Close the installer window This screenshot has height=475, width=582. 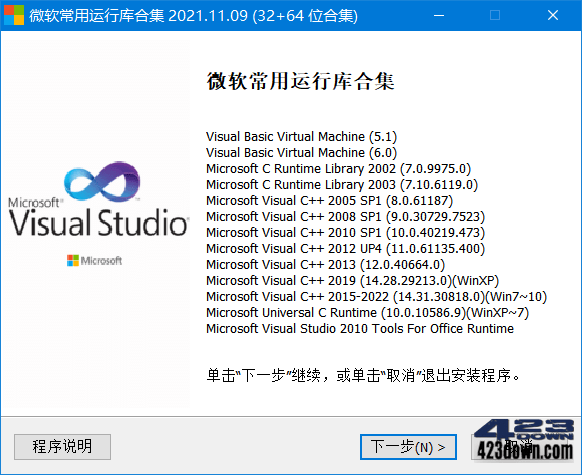(553, 15)
